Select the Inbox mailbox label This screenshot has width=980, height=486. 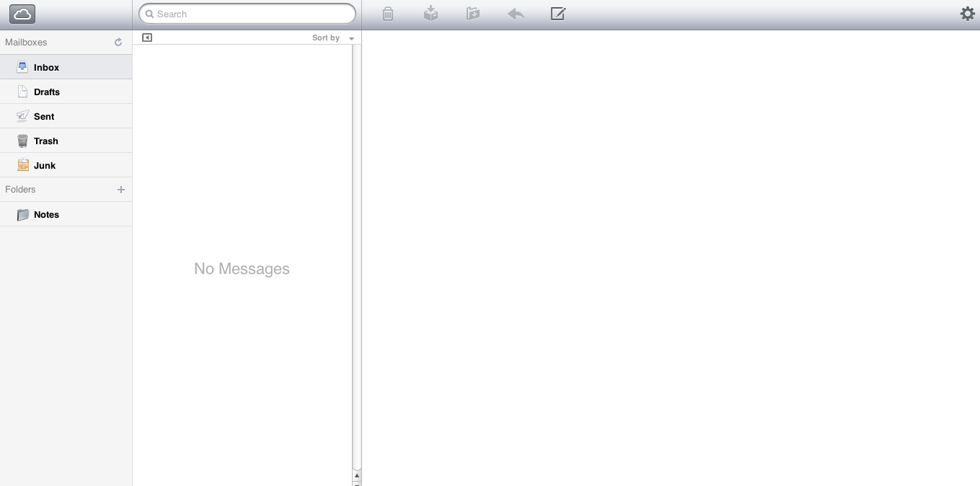tap(46, 67)
